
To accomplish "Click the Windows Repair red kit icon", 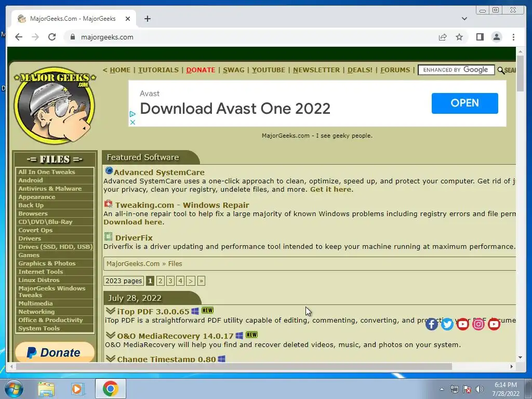I will (x=108, y=204).
